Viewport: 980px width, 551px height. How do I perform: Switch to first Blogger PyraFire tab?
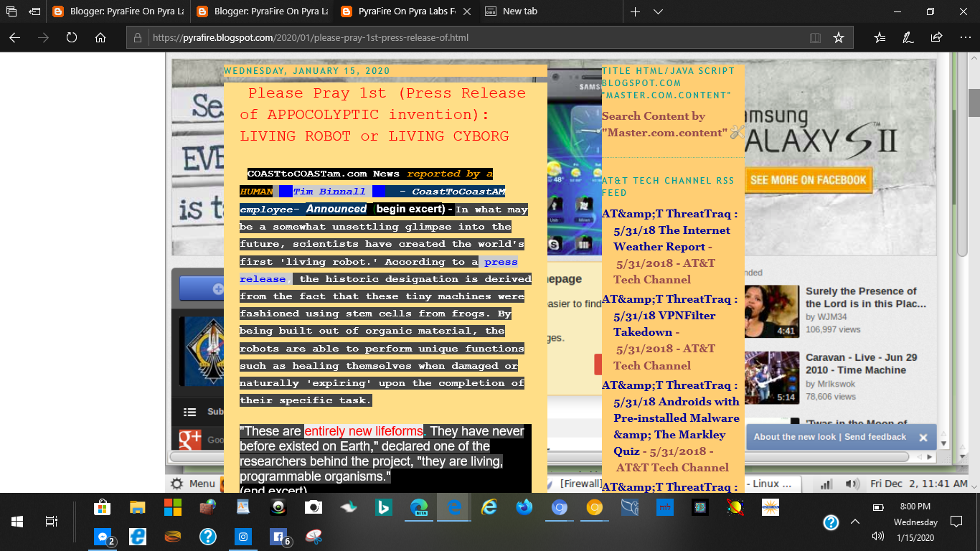tap(117, 11)
